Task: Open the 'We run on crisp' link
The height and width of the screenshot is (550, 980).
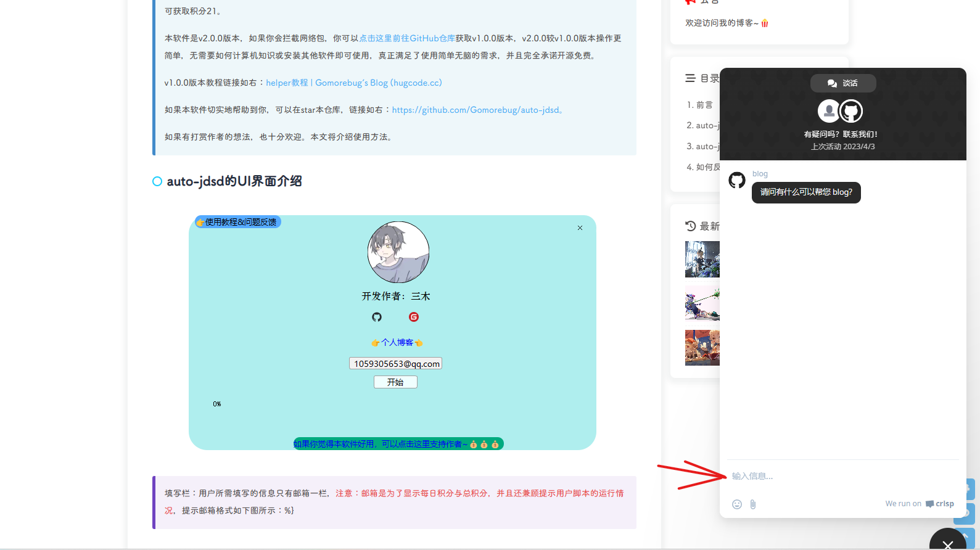Action: point(919,504)
